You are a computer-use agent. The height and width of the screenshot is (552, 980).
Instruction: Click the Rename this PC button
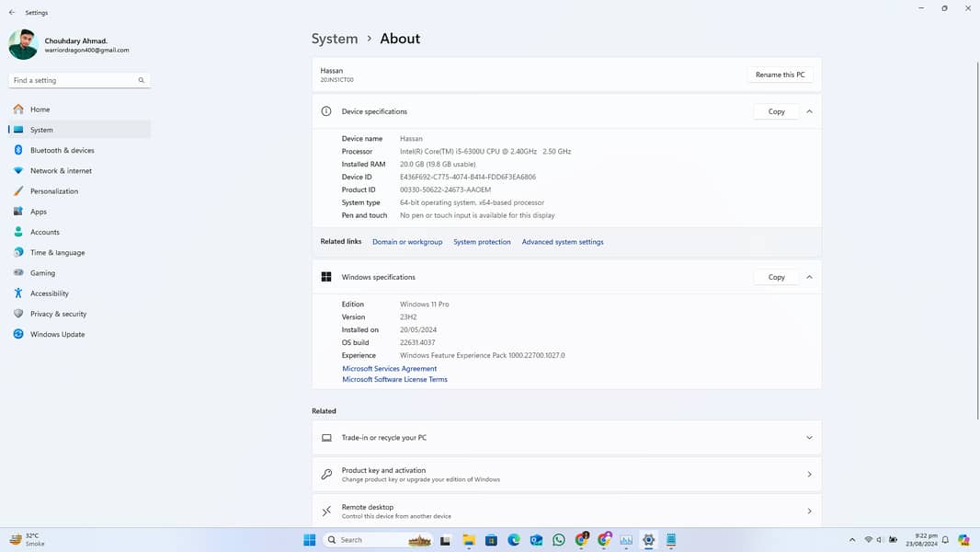[780, 75]
